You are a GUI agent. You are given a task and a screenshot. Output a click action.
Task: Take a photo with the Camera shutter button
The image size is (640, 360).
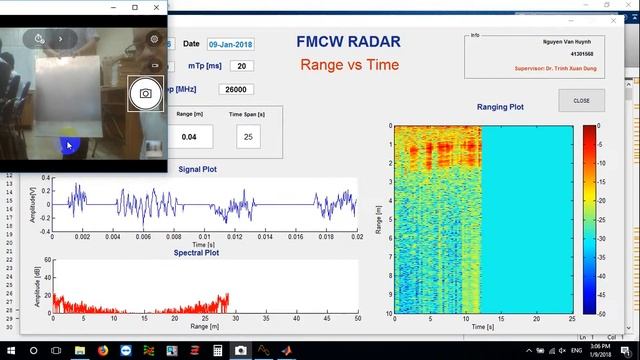point(145,93)
